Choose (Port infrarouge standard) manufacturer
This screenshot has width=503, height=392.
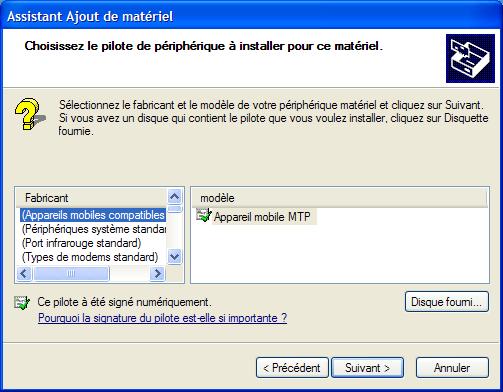[81, 243]
